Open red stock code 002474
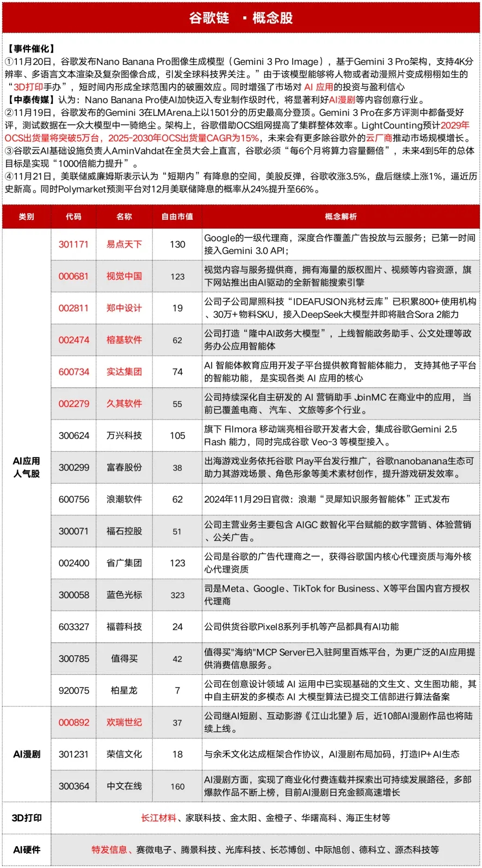482x868 pixels. pyautogui.click(x=73, y=340)
